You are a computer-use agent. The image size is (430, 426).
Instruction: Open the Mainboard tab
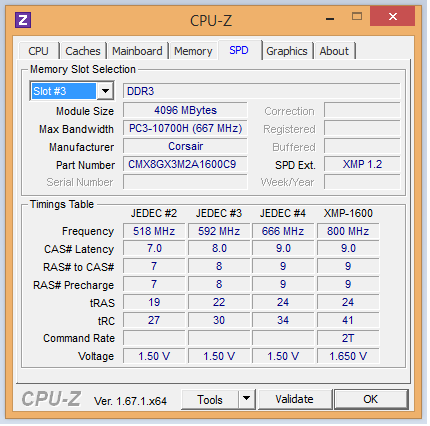[x=137, y=51]
